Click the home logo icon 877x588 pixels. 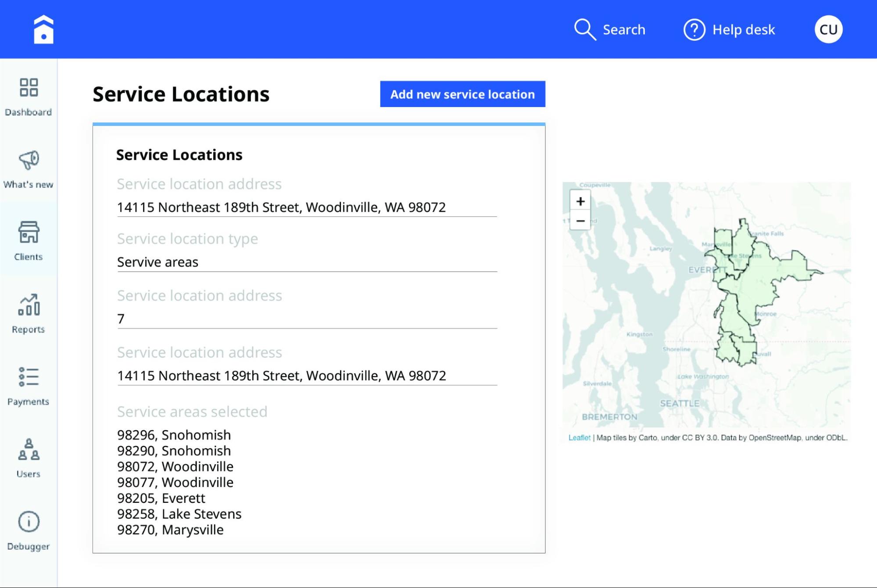coord(43,29)
